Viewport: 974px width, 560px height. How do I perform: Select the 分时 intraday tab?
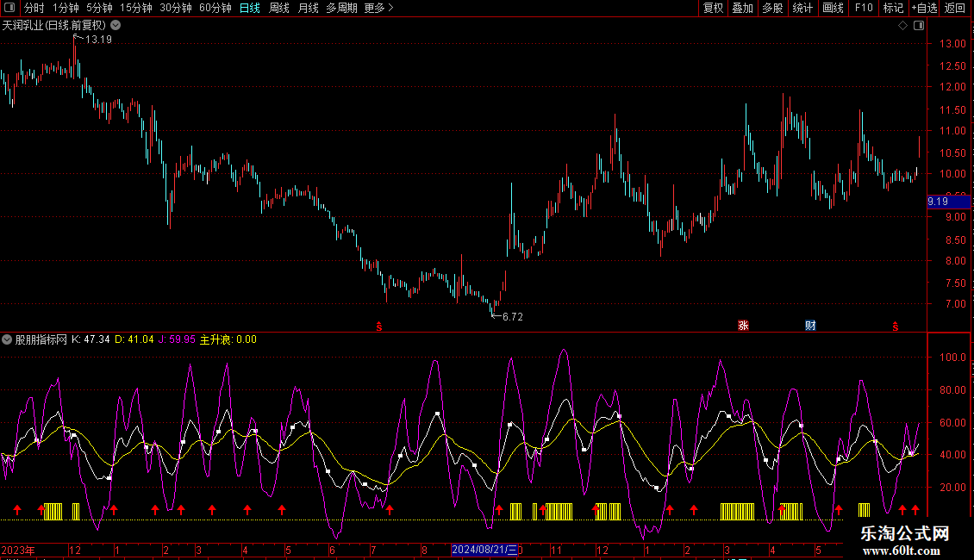point(34,8)
